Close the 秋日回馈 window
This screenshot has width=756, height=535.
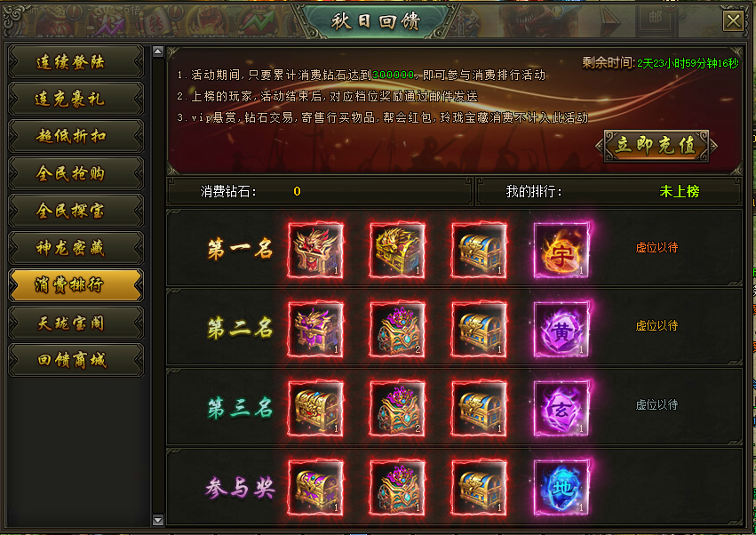coord(733,21)
